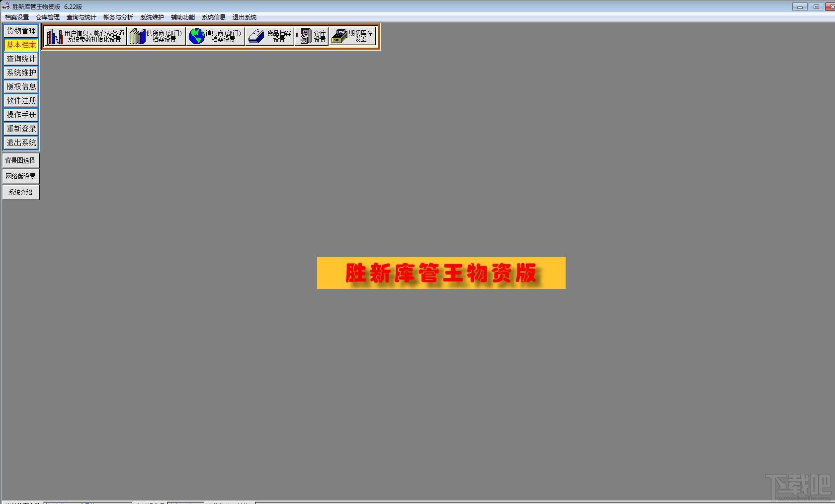Image resolution: width=835 pixels, height=504 pixels.
Task: Open 系统介绍 button
Action: (x=20, y=192)
